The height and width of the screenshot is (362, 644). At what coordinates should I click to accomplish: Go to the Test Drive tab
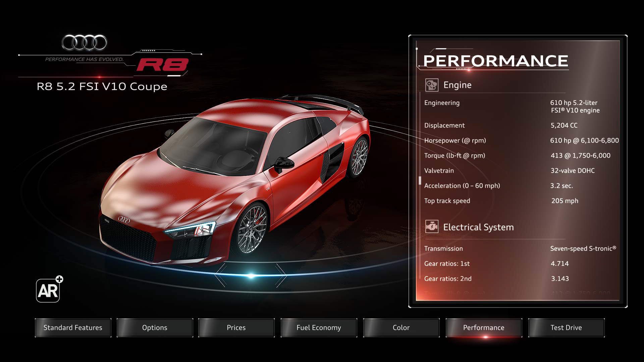566,327
